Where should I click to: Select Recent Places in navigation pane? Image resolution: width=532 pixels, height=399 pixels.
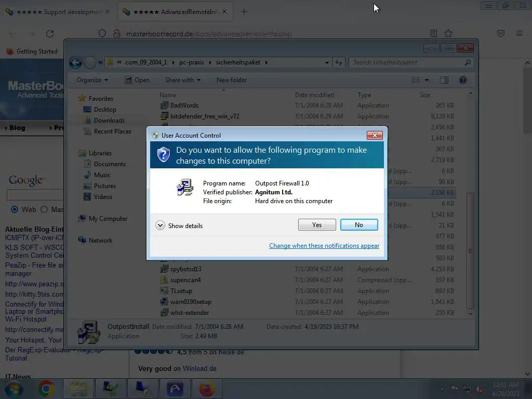tap(112, 131)
